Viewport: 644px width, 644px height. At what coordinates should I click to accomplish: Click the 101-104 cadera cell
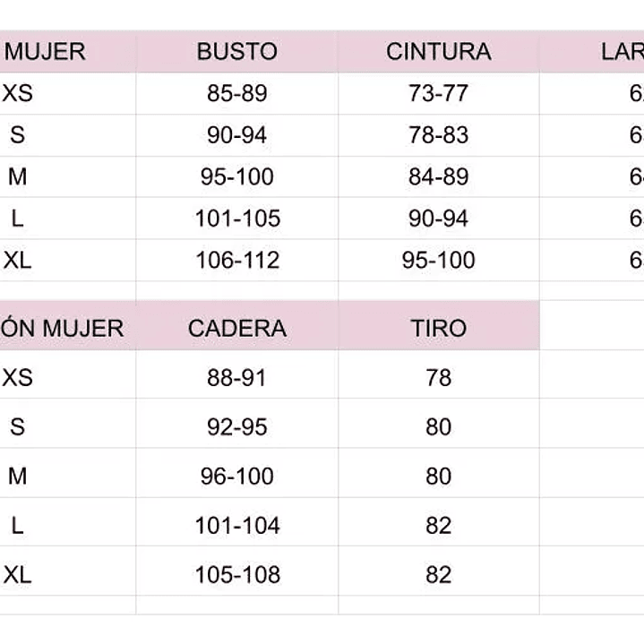tap(236, 525)
